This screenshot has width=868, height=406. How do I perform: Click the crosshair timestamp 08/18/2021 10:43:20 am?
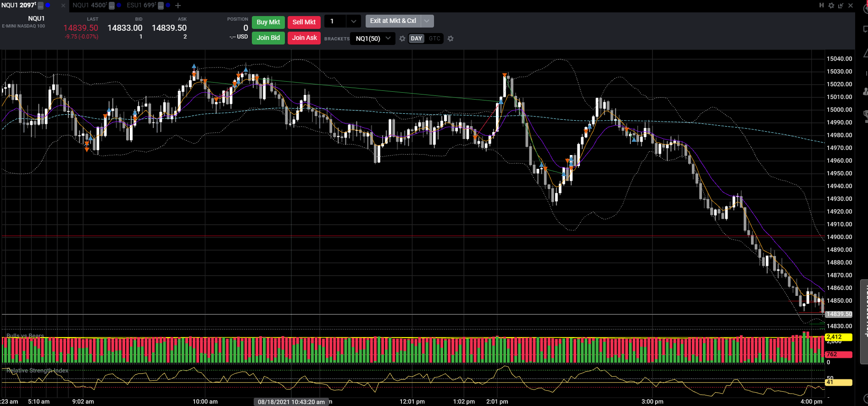[291, 402]
